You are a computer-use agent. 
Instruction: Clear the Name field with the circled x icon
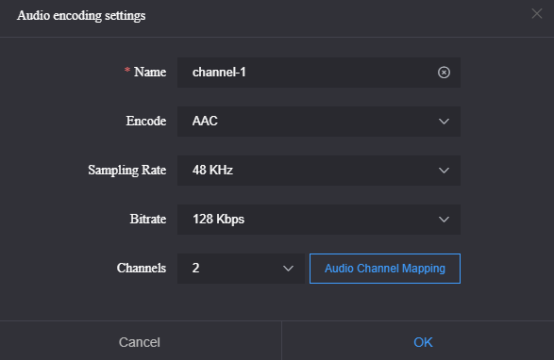coord(444,72)
